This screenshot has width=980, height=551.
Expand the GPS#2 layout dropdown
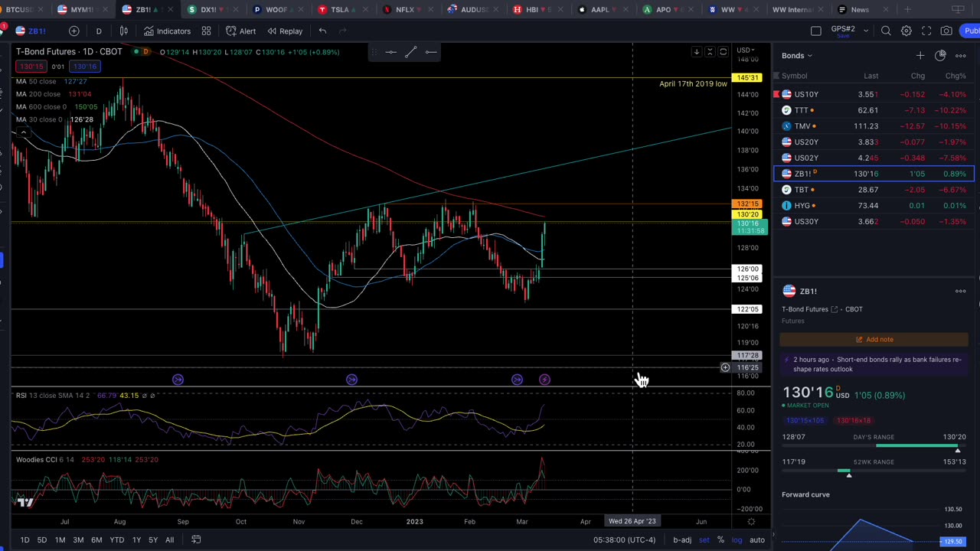(866, 31)
